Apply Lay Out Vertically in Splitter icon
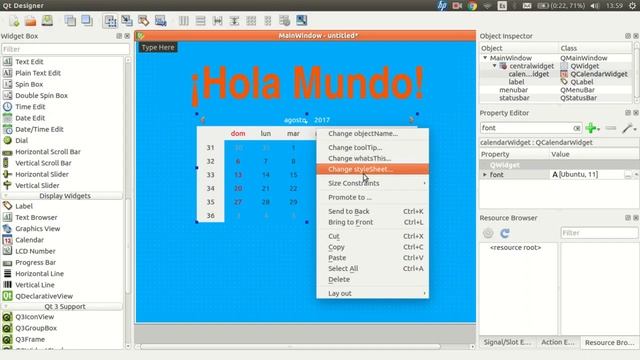 (x=234, y=20)
